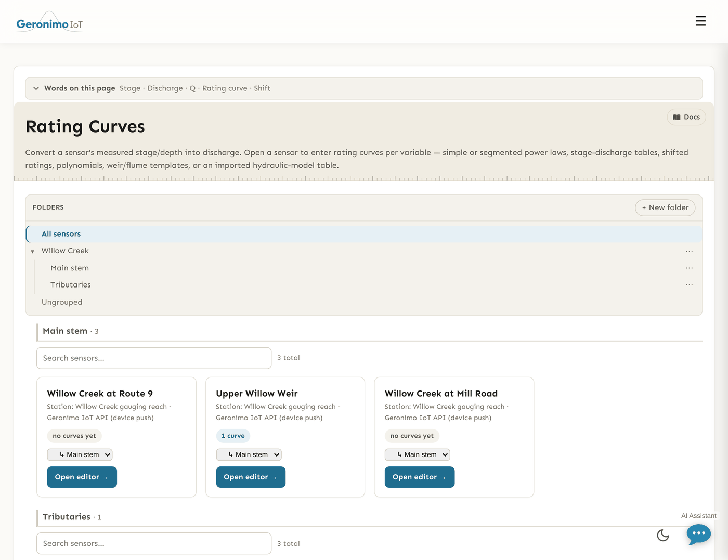
Task: Click the Upper Willow Weir card title
Action: point(257,394)
